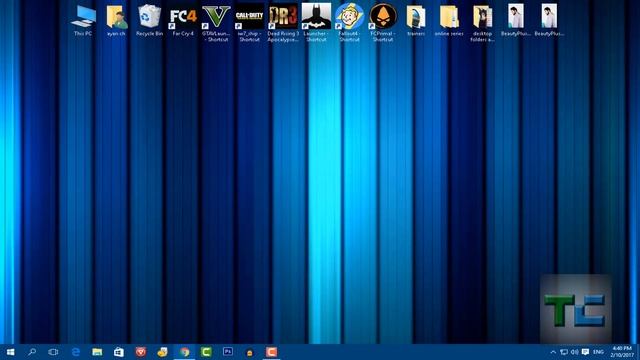Open the ayan ch user folder
This screenshot has height=360, width=640.
[116, 20]
